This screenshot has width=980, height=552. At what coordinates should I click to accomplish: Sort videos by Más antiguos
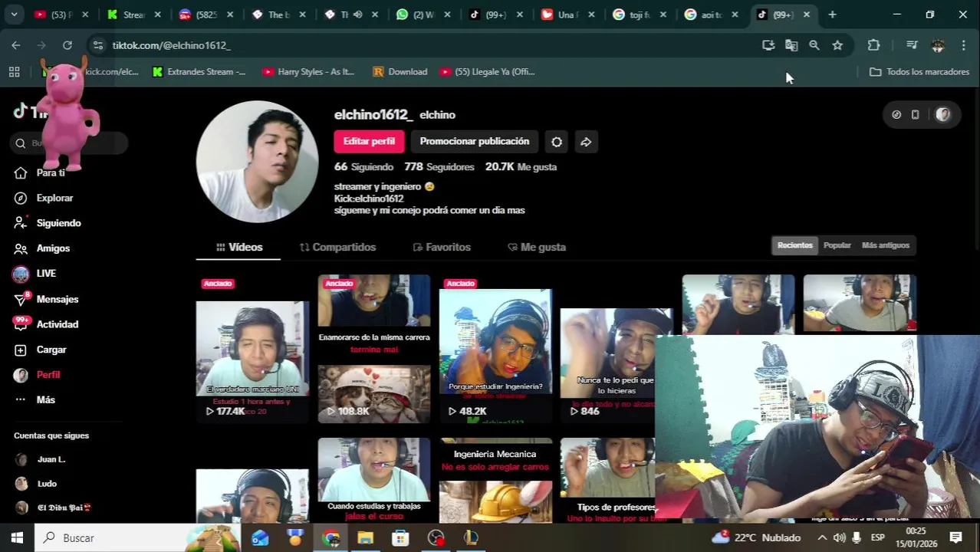(x=885, y=245)
